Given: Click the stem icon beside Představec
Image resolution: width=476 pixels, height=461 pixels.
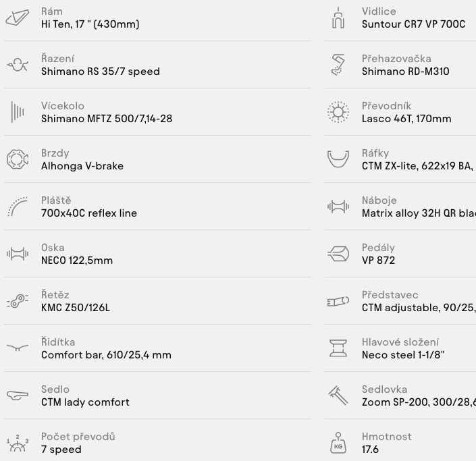Looking at the screenshot, I should [x=338, y=301].
